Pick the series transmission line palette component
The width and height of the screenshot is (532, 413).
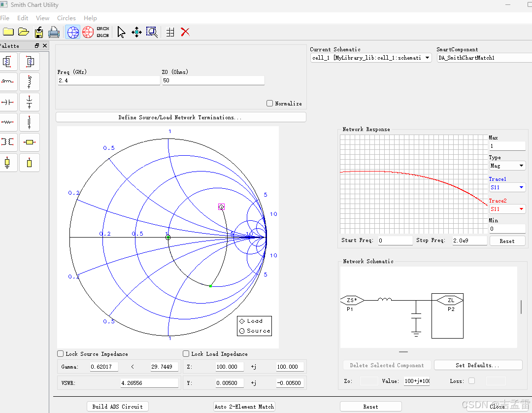[30, 142]
